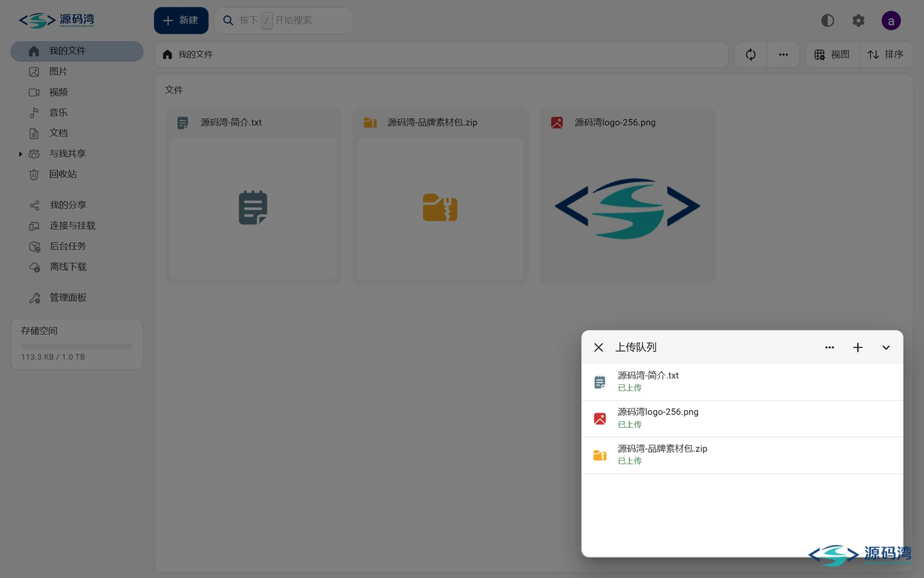924x578 pixels.
Task: Select the 源码湾logo-256.png image thumbnail
Action: [x=628, y=208]
